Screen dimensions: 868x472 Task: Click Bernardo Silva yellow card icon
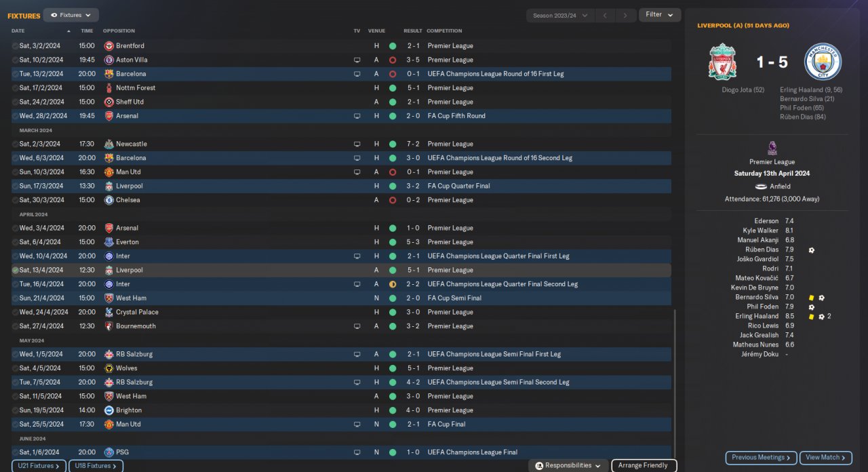point(812,297)
